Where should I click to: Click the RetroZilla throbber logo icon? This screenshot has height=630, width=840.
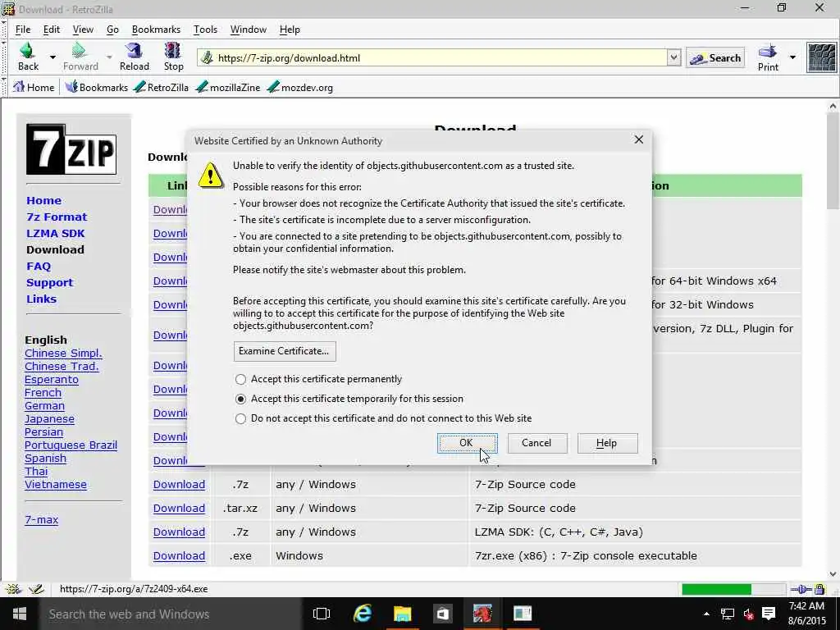click(x=821, y=57)
